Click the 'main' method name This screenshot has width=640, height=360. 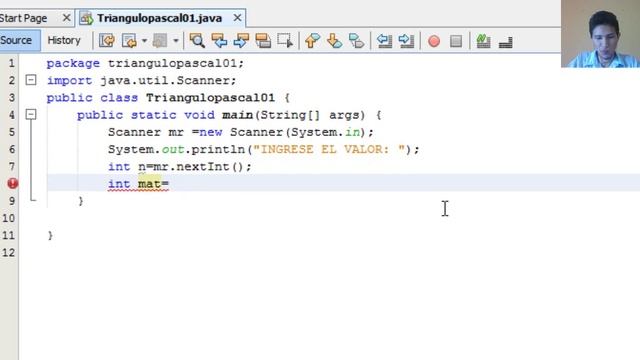tap(238, 115)
